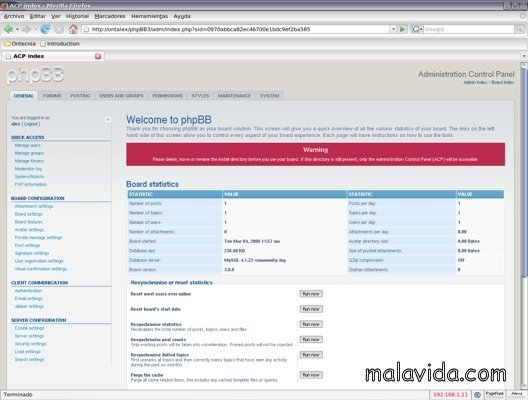Open User registration settings link

click(x=39, y=261)
